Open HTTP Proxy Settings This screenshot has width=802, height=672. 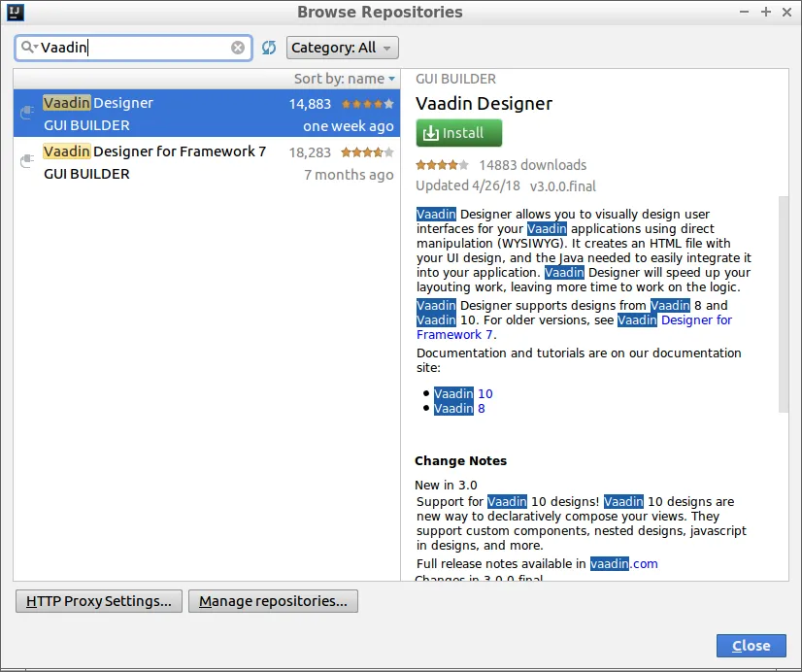tap(97, 600)
